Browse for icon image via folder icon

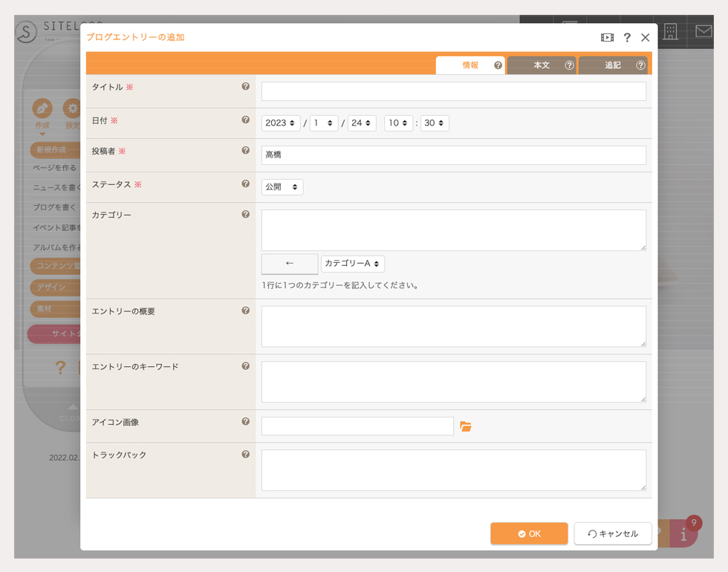pos(466,426)
